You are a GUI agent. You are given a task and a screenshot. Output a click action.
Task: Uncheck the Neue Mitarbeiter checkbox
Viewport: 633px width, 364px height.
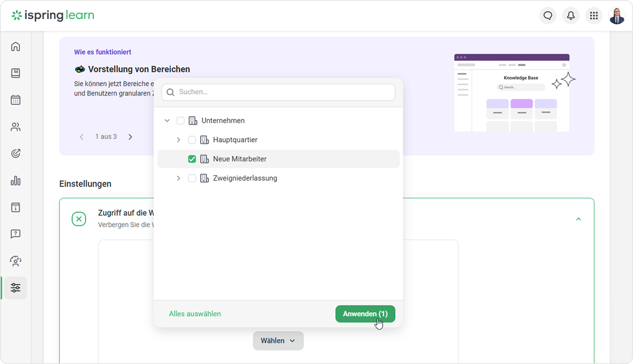[192, 159]
